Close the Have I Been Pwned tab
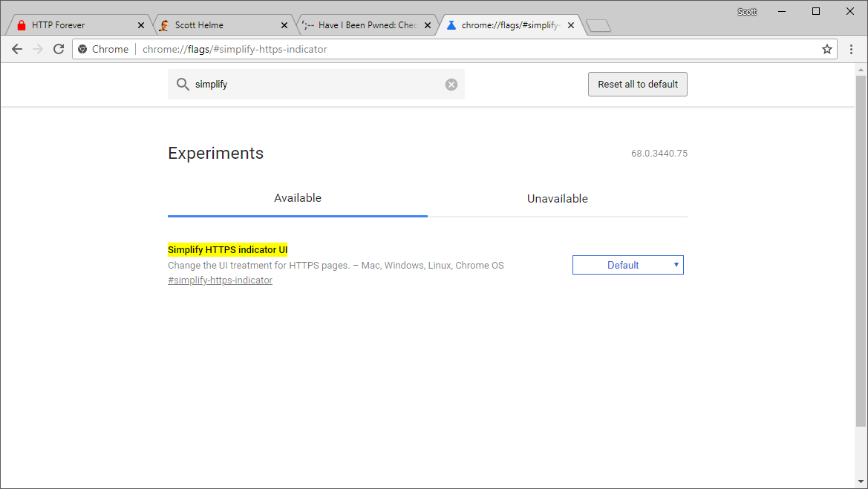Image resolution: width=868 pixels, height=489 pixels. (428, 25)
